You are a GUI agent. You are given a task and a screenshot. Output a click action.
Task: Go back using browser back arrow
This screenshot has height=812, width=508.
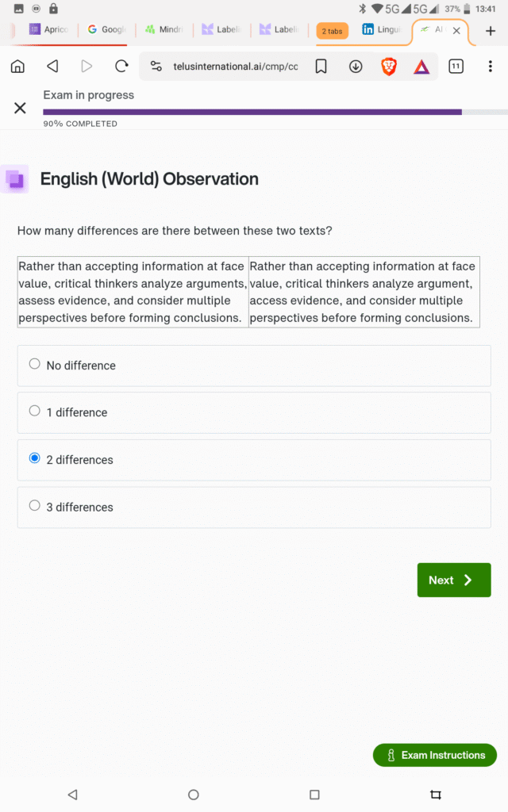coord(52,67)
